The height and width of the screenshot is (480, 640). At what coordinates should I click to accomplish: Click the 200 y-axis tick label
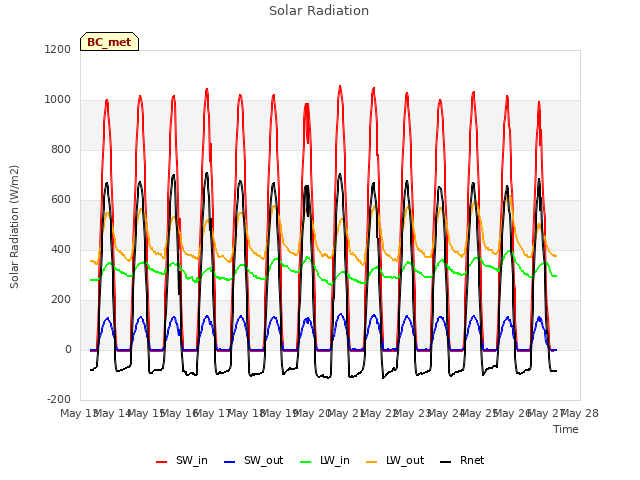61,300
